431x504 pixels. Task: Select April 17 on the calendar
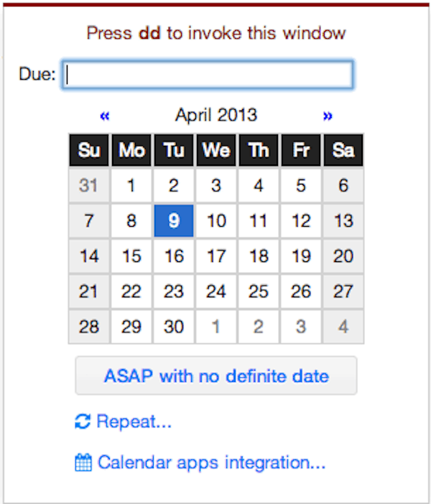216,256
